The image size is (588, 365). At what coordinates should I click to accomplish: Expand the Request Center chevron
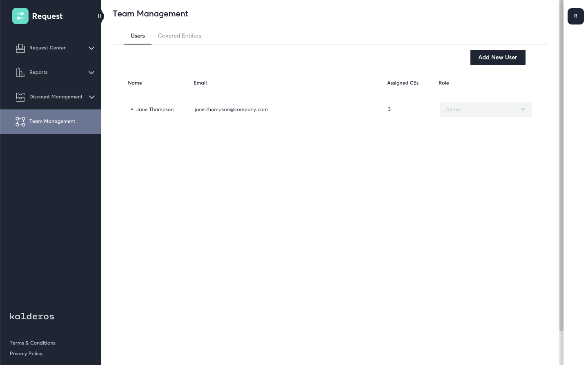tap(91, 48)
